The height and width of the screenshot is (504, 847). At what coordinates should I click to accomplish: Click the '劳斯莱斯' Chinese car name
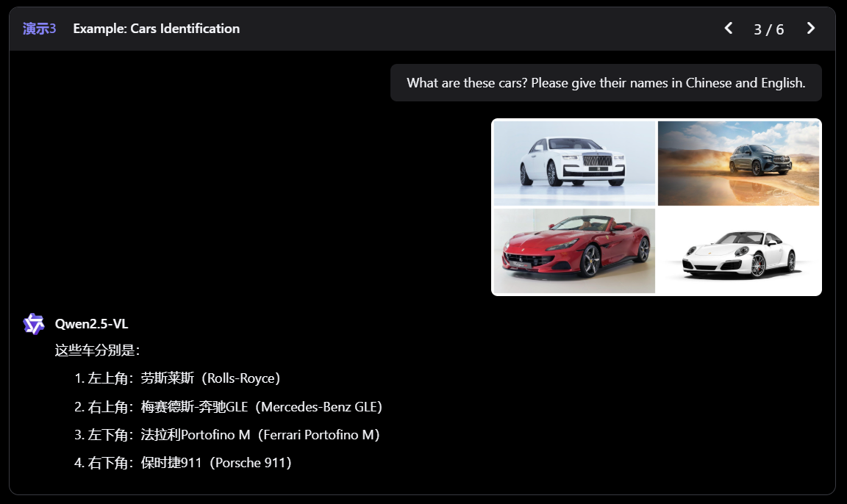click(168, 379)
